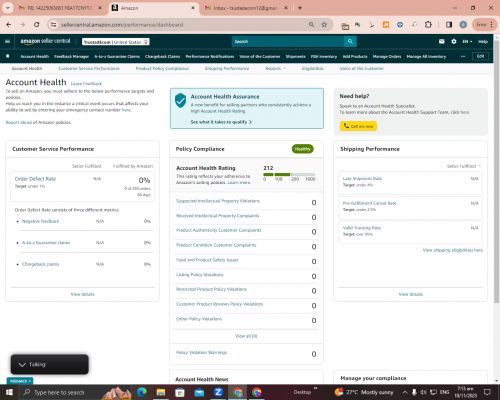Open the Chrome three-dot menu
This screenshot has width=500, height=400.
click(x=492, y=25)
